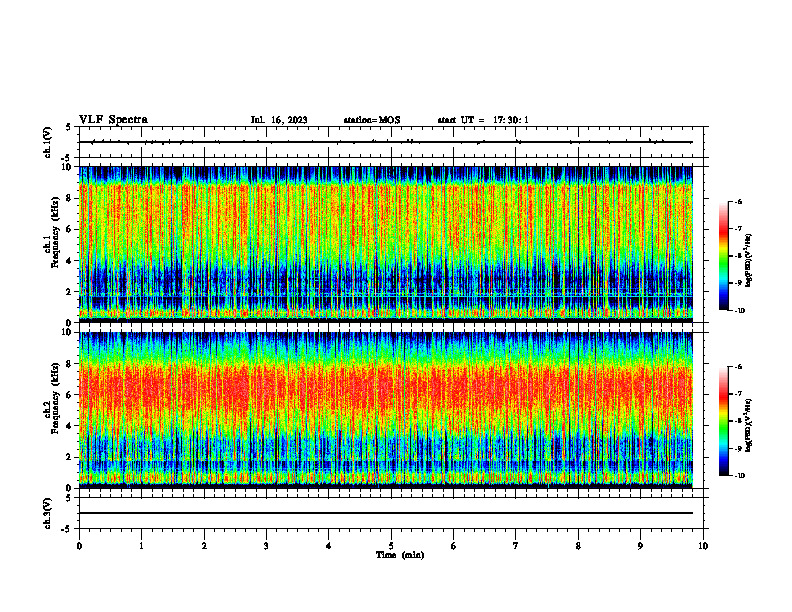Click time axis tick label "4"
This screenshot has height=612, width=792.
[x=329, y=546]
